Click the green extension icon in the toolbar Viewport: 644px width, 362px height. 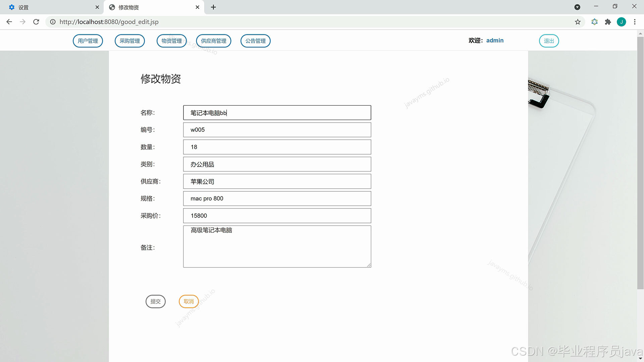click(594, 22)
